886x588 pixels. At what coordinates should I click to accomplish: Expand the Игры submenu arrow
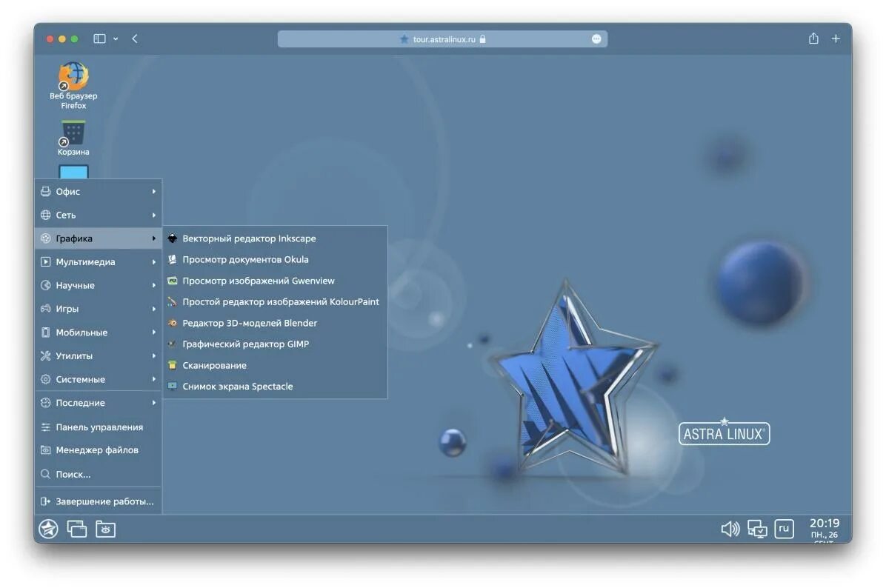[x=153, y=308]
